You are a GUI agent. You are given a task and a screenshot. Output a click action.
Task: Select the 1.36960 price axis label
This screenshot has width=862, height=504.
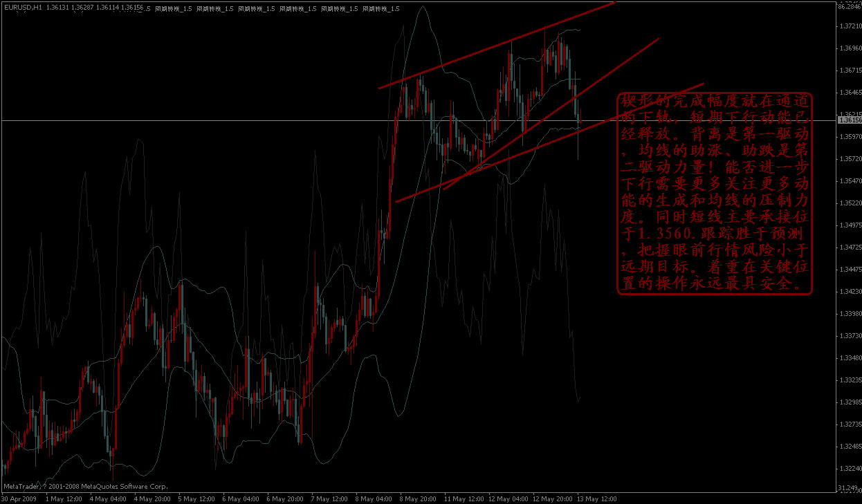click(x=850, y=48)
